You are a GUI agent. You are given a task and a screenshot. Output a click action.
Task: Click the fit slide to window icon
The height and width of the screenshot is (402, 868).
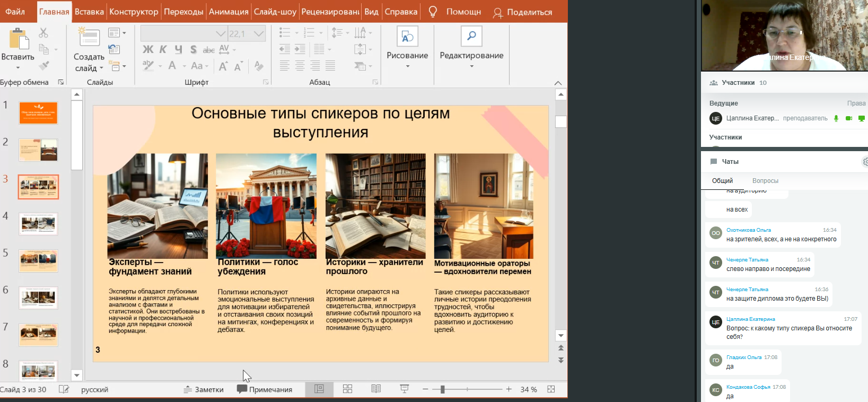point(551,389)
